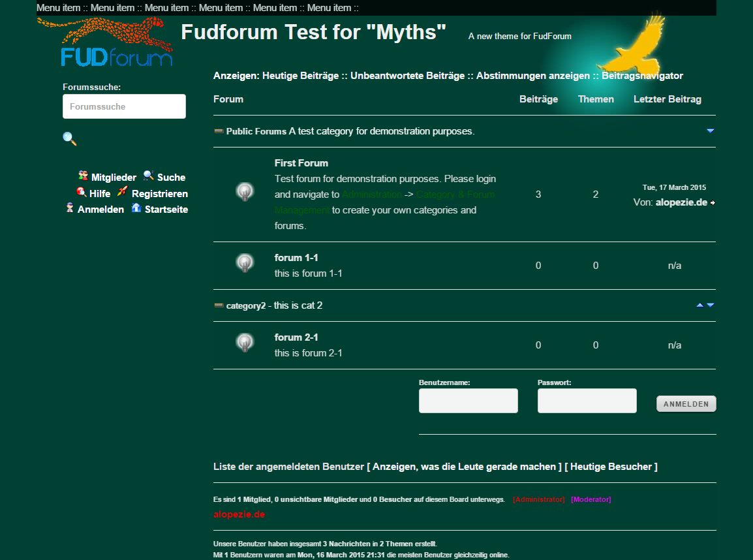Open forum 2-1
The height and width of the screenshot is (560, 753).
[296, 337]
